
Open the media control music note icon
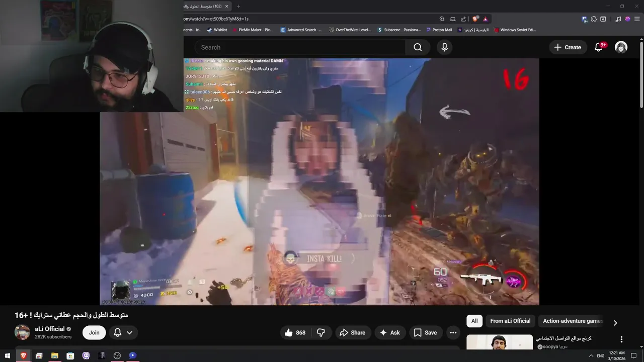(618, 19)
